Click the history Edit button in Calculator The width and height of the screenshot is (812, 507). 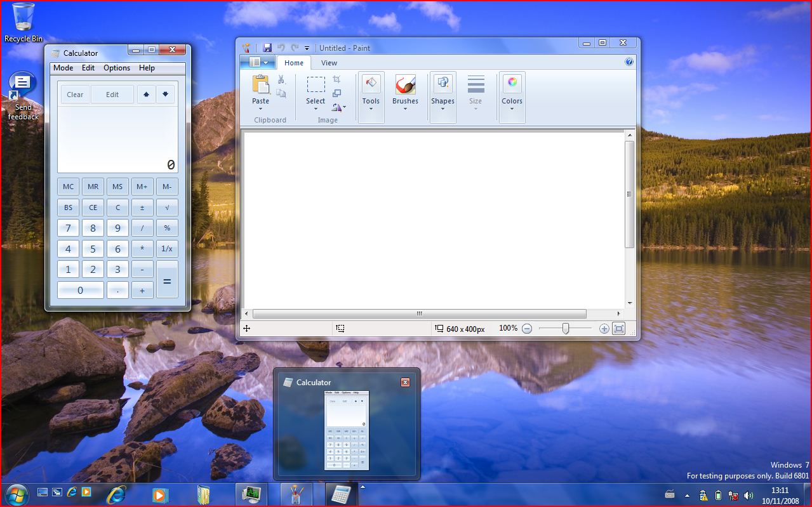pos(112,95)
